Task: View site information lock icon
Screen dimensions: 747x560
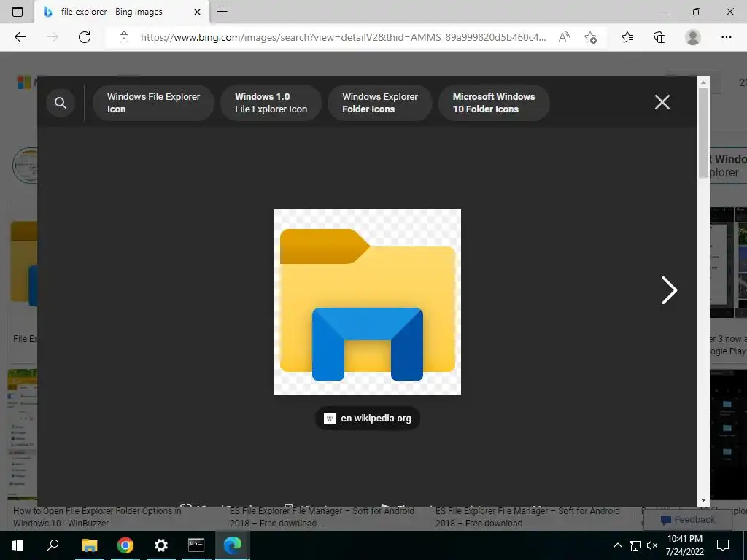Action: coord(124,37)
